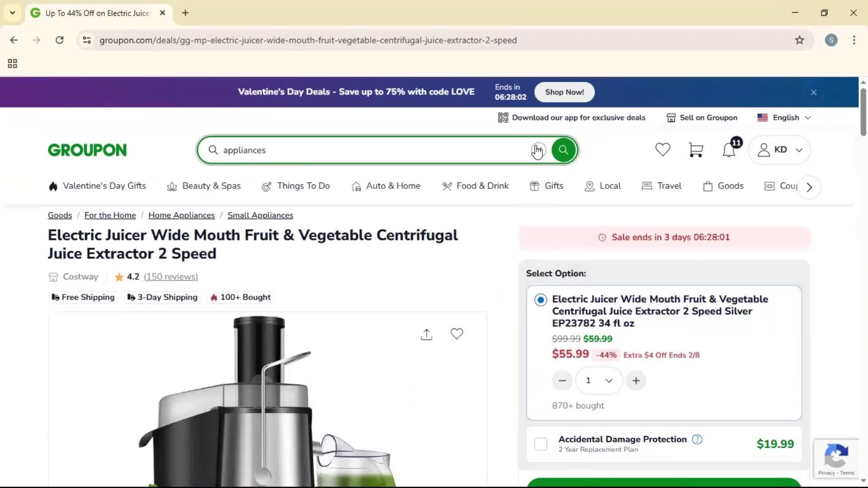Click the Sell on Groupon storefront icon
Screen dimensions: 868x488
(x=671, y=117)
